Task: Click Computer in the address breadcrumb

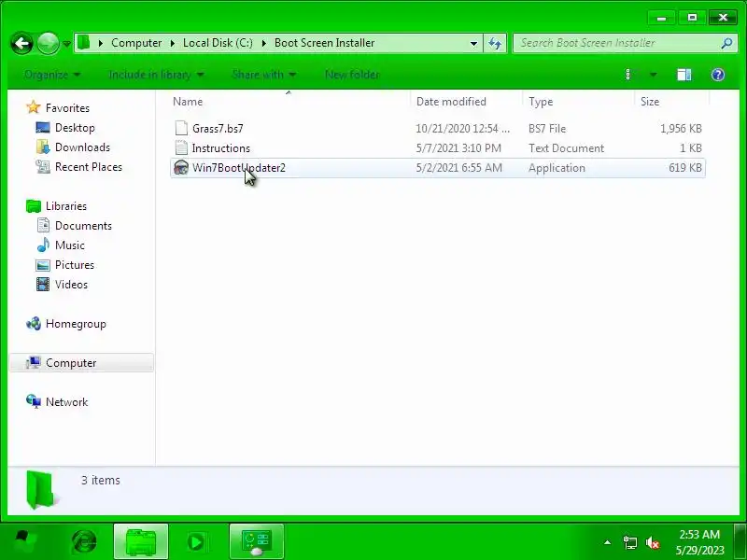Action: point(136,43)
